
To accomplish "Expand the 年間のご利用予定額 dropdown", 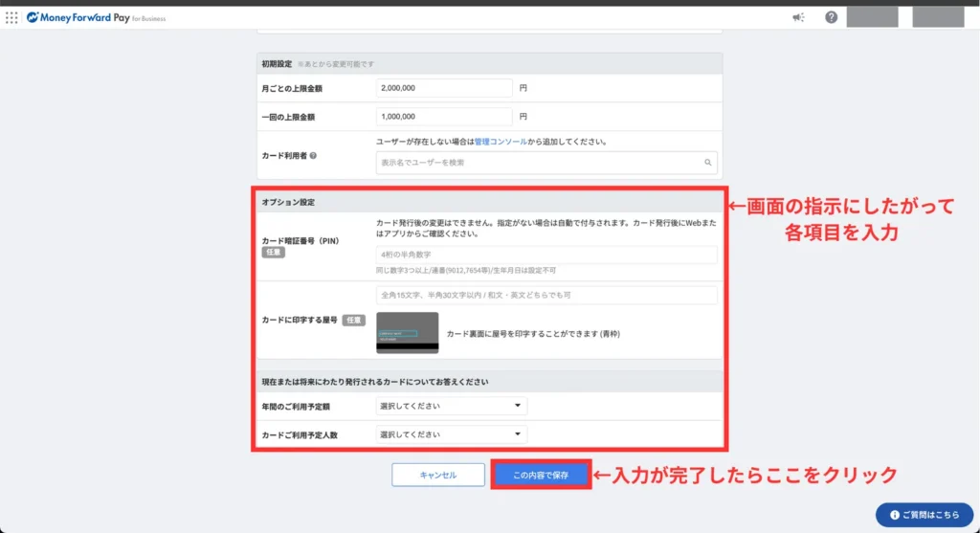I will (451, 406).
